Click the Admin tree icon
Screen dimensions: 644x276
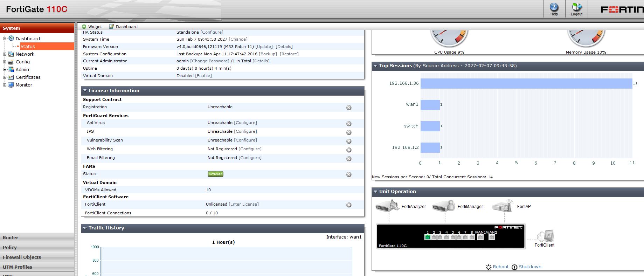coord(11,69)
